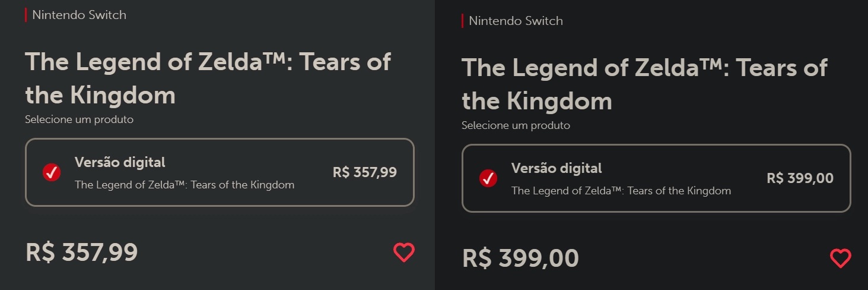This screenshot has width=868, height=290.
Task: Click the game title heading of the R$ 399,00 listing
Action: point(644,84)
